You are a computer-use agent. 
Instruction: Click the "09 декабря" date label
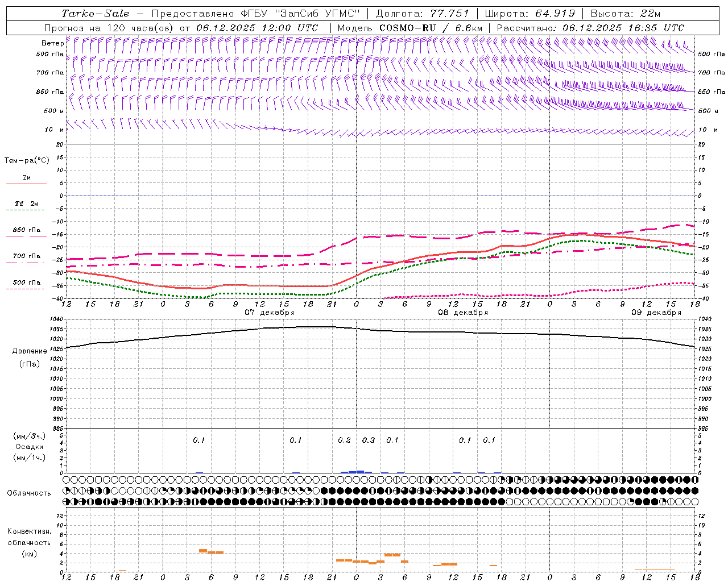click(x=656, y=313)
